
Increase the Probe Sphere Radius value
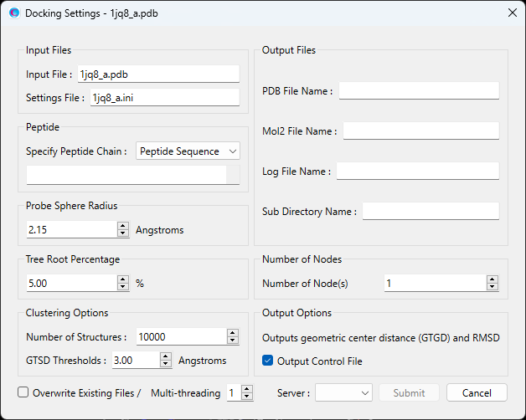point(123,226)
